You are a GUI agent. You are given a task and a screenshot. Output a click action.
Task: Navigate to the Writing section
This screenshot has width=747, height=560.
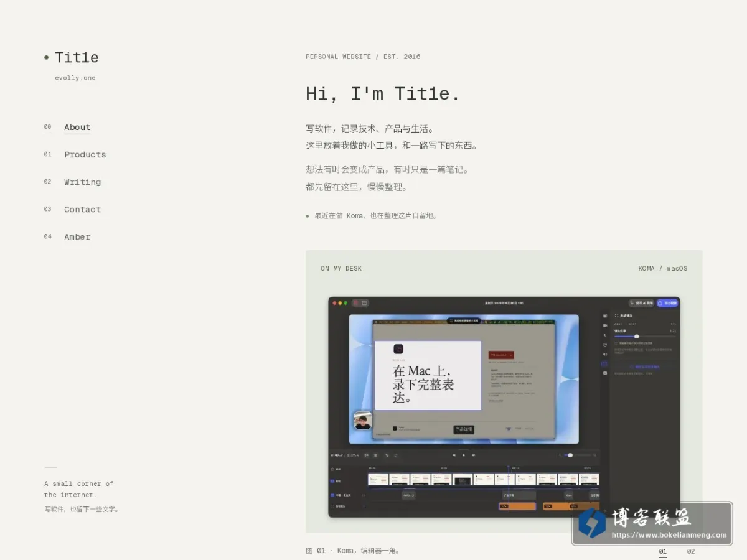(82, 182)
